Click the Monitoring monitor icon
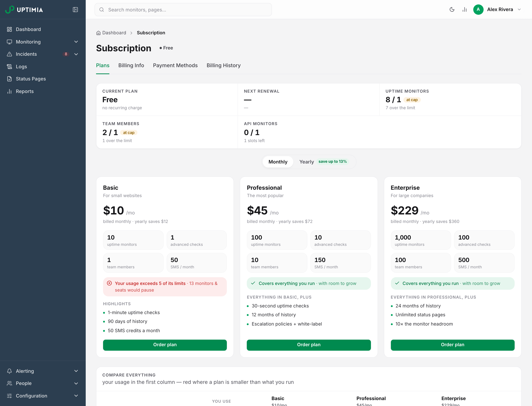Viewport: 532px width, 406px height. [9, 42]
